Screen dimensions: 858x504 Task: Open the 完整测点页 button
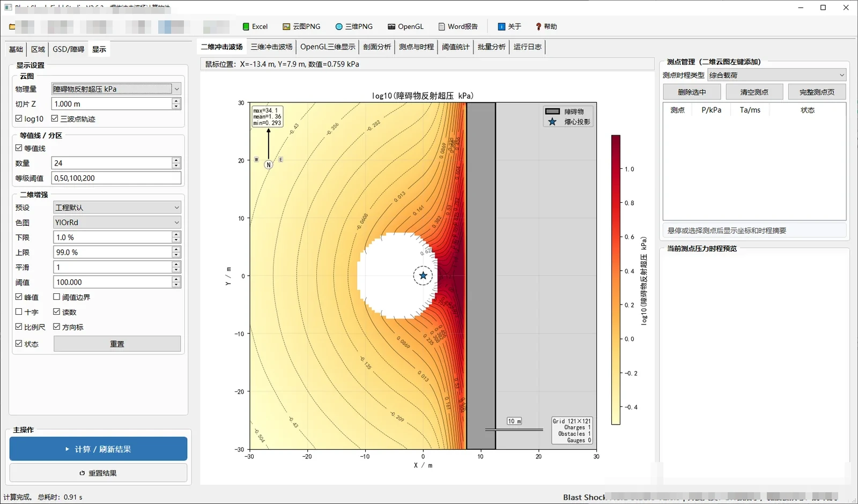(817, 92)
